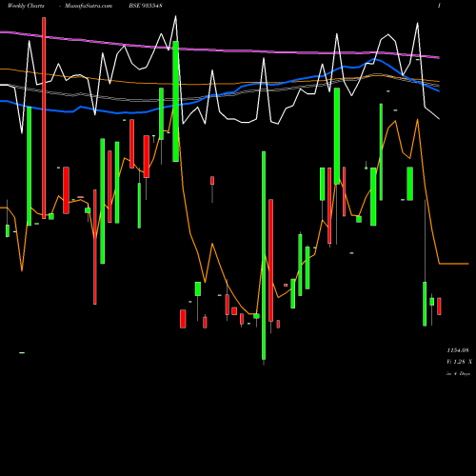Screen dimensions: 476x476
Task: Click the "MunafaSutra.com" label
Action: [89, 6]
